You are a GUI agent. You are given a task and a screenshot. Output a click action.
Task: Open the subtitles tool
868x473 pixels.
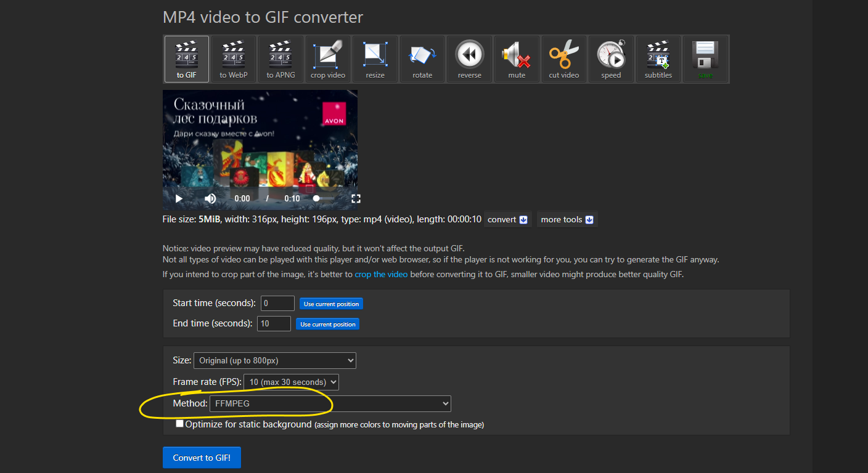(658, 59)
